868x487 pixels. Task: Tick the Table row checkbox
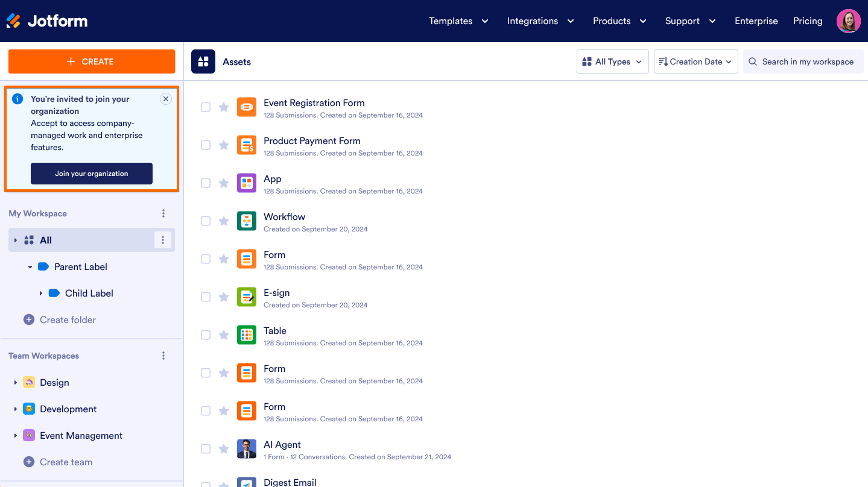(x=206, y=335)
